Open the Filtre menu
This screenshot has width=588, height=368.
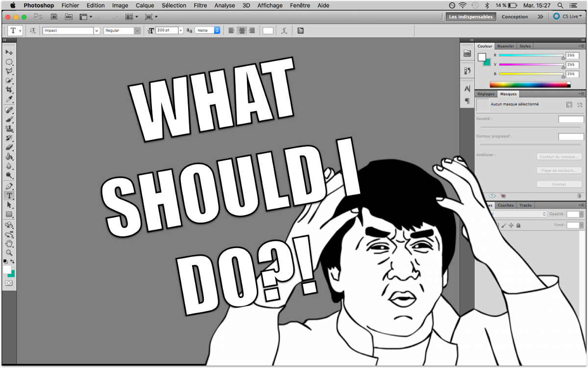[200, 5]
